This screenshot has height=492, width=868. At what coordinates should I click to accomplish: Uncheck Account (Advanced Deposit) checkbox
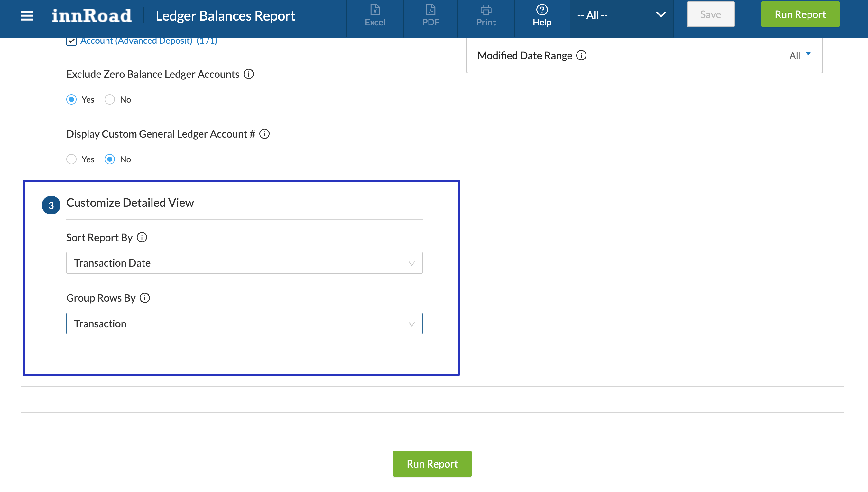(71, 41)
